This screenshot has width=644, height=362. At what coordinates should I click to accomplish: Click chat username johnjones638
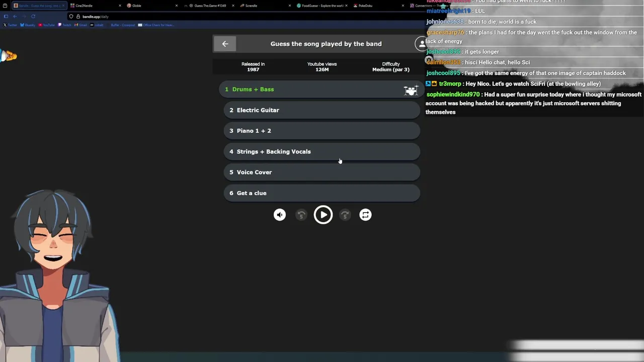pyautogui.click(x=445, y=22)
